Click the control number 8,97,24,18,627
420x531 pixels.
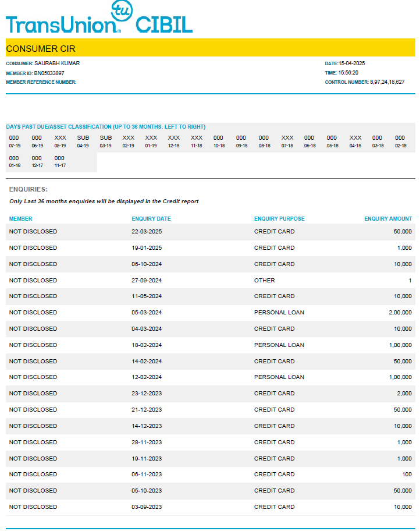(387, 82)
